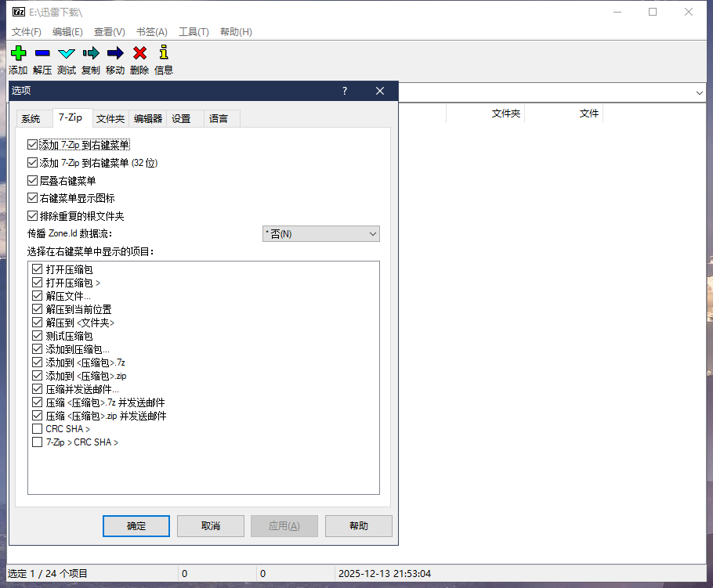
Task: Uncheck 添加 7-Zip 到右键菜单 (32 位)
Action: (32, 163)
